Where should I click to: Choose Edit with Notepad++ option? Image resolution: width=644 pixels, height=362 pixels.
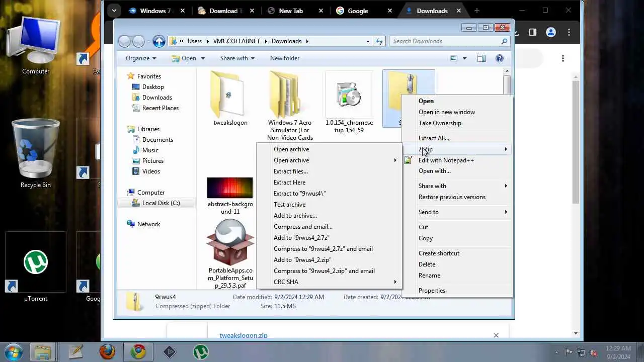coord(446,160)
